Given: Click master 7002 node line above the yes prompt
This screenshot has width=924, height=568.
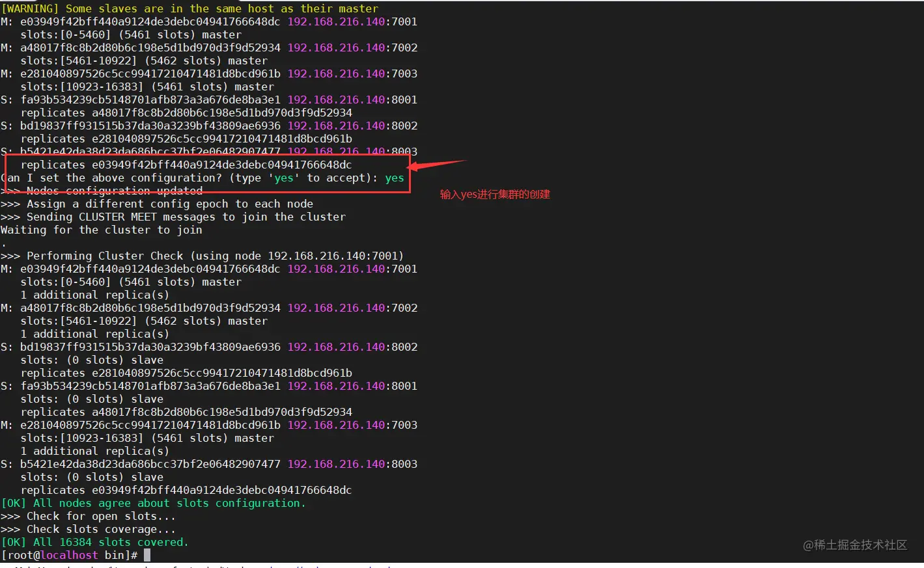Looking at the screenshot, I should [209, 47].
